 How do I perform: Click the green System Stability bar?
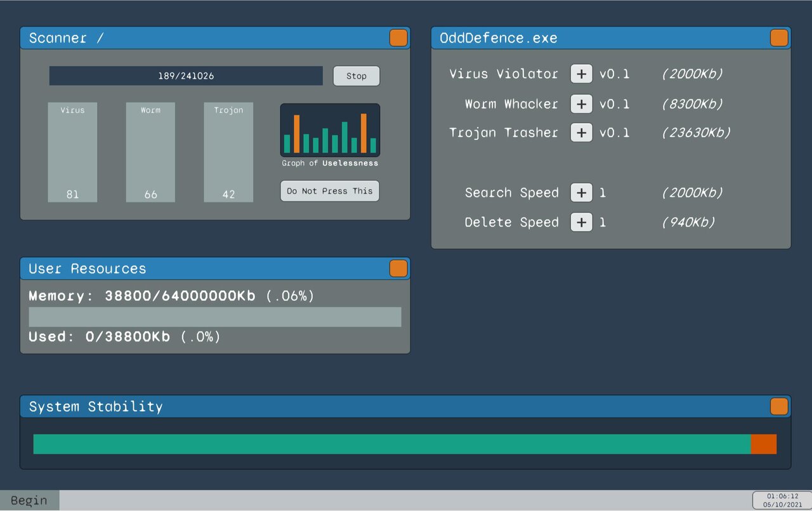(x=392, y=444)
